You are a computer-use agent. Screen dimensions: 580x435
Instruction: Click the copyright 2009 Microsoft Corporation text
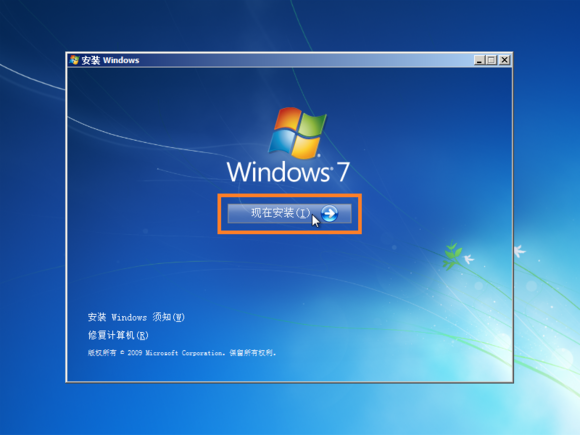point(182,353)
